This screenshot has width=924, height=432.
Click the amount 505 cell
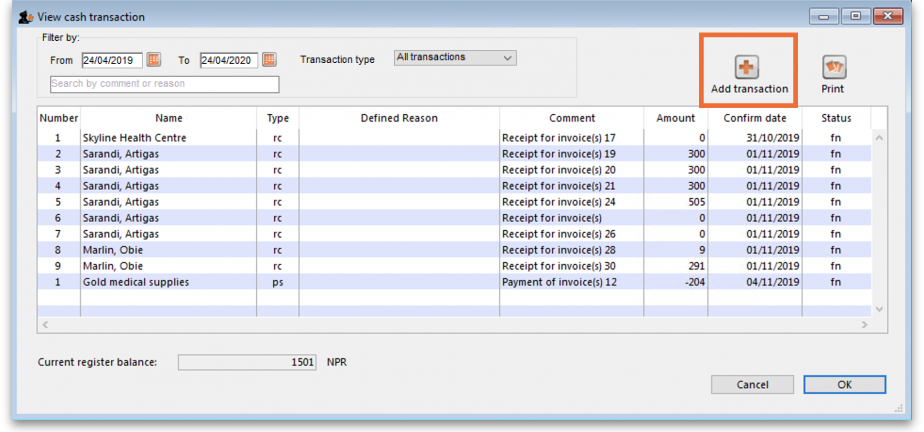pos(676,202)
